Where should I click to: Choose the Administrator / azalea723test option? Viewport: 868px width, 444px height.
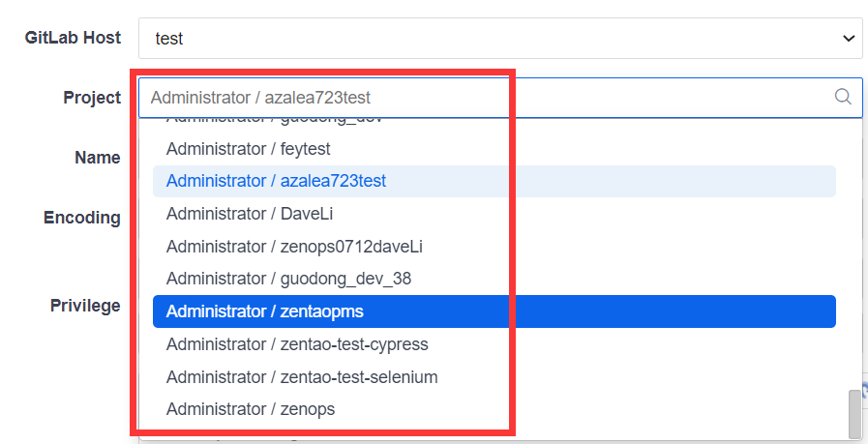coord(276,181)
